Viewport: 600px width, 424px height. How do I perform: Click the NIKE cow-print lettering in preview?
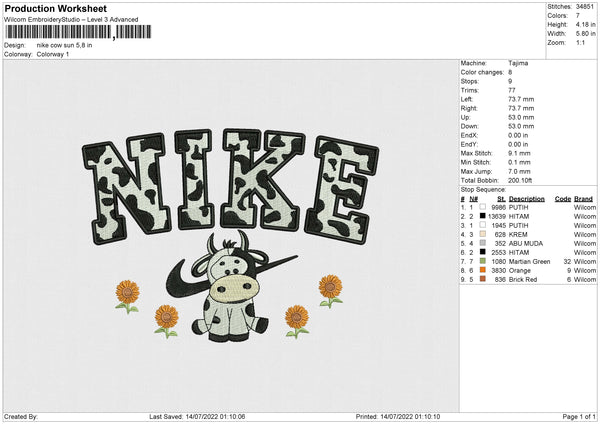point(230,186)
